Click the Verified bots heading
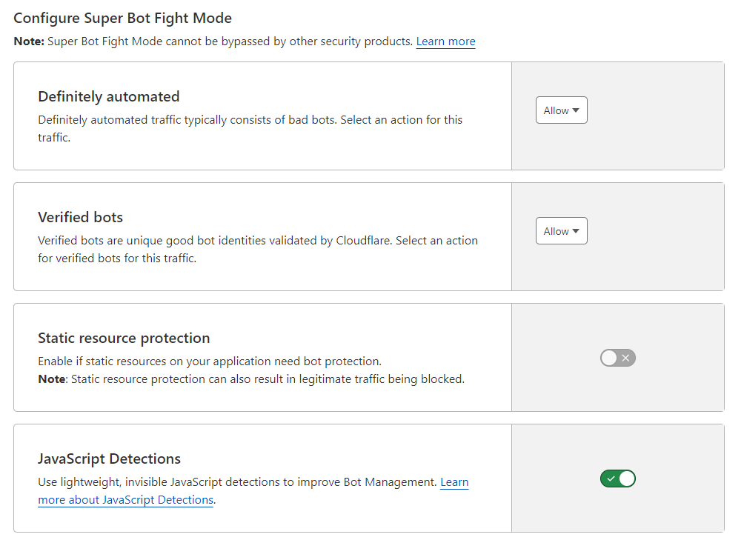The height and width of the screenshot is (560, 744). pyautogui.click(x=80, y=217)
